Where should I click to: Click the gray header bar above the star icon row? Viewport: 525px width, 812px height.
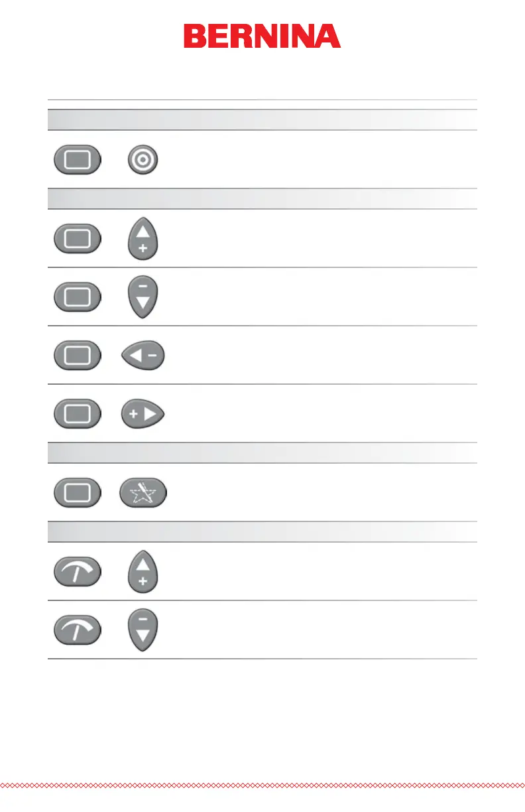point(262,453)
